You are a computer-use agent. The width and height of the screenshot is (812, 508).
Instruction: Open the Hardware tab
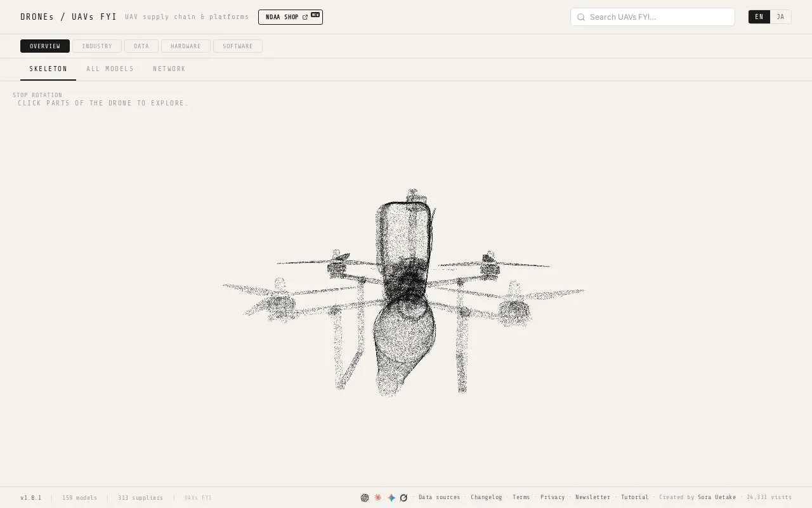186,46
